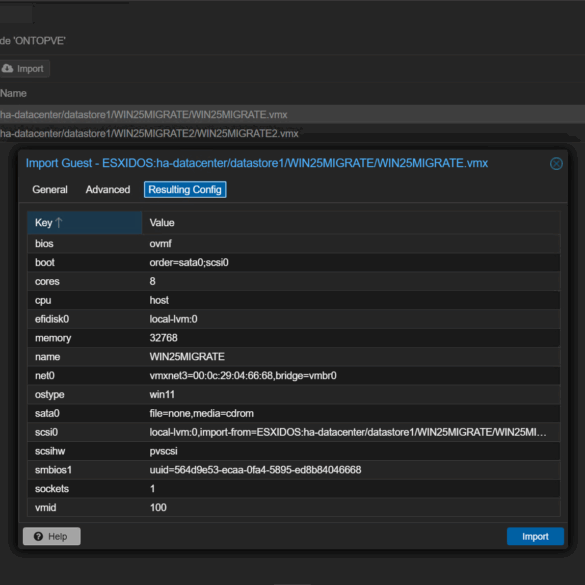Select the boot order row
This screenshot has height=585, width=585.
click(294, 263)
